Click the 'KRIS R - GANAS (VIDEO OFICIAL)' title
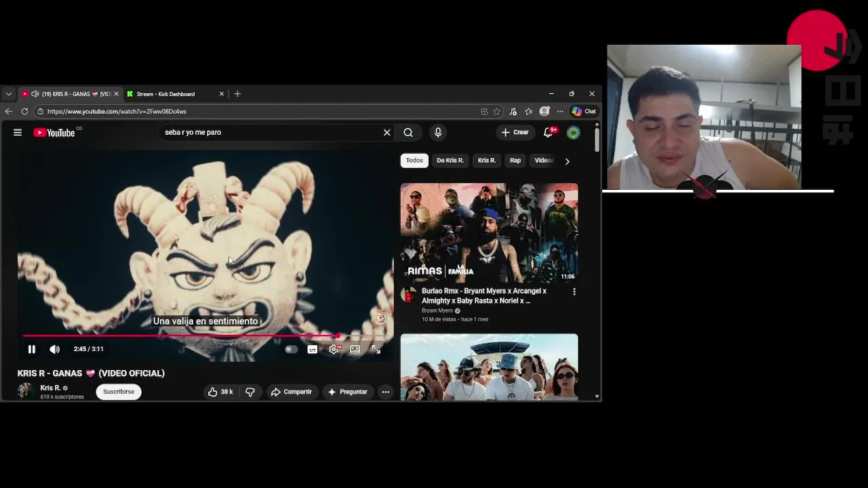868x488 pixels. (x=91, y=373)
